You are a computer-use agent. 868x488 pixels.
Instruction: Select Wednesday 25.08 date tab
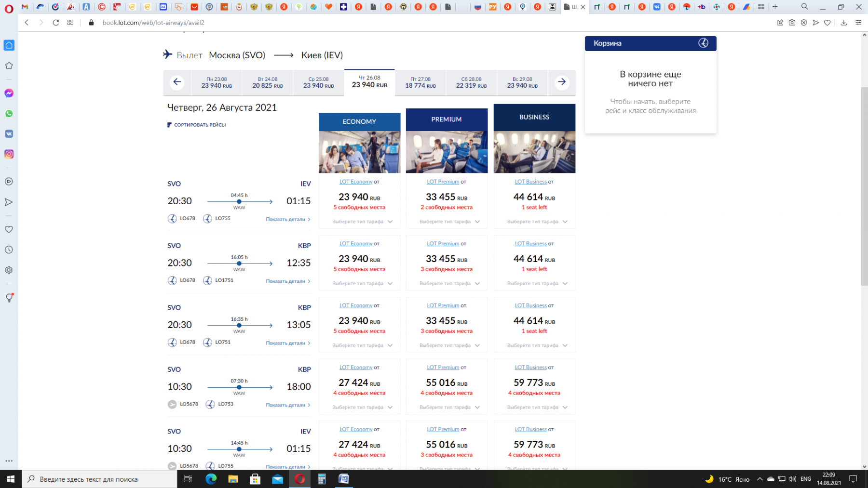pyautogui.click(x=318, y=82)
